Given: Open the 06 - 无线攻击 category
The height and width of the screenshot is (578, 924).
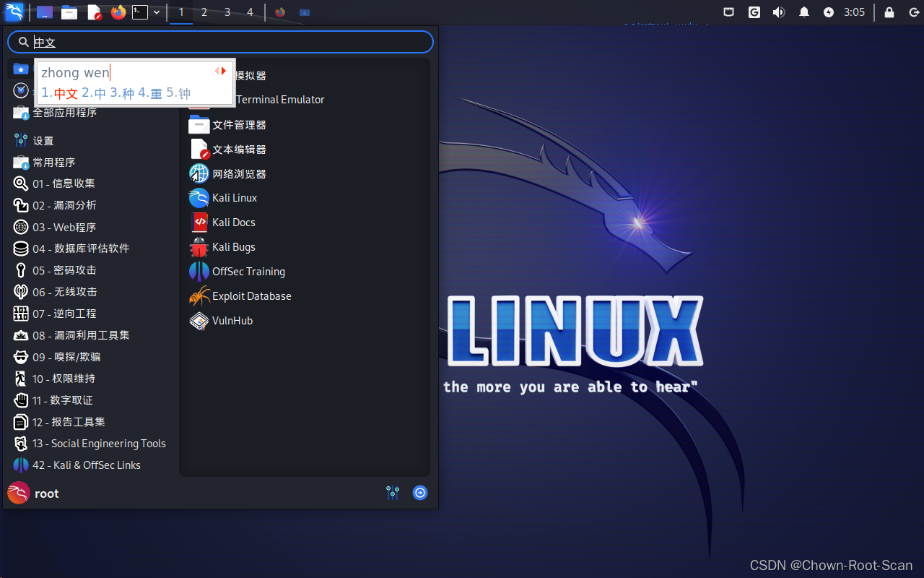Looking at the screenshot, I should [92, 292].
